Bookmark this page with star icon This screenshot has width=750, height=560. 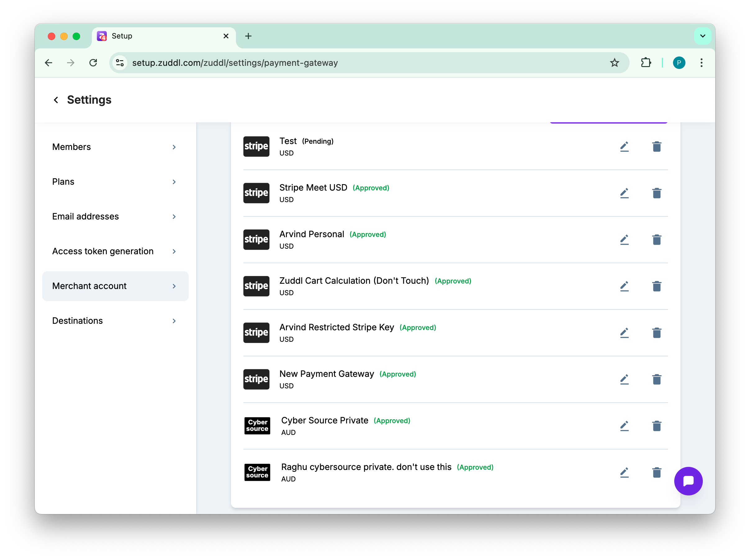click(614, 63)
